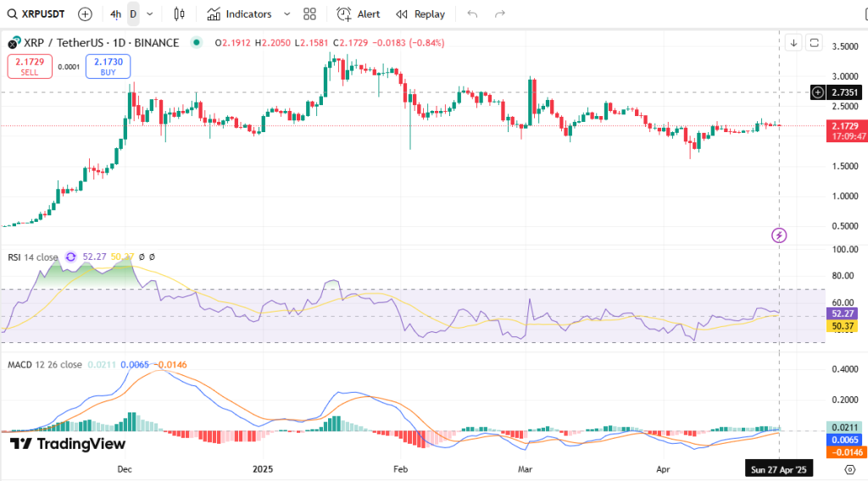Click the 2.1729 SELL button

coord(30,66)
